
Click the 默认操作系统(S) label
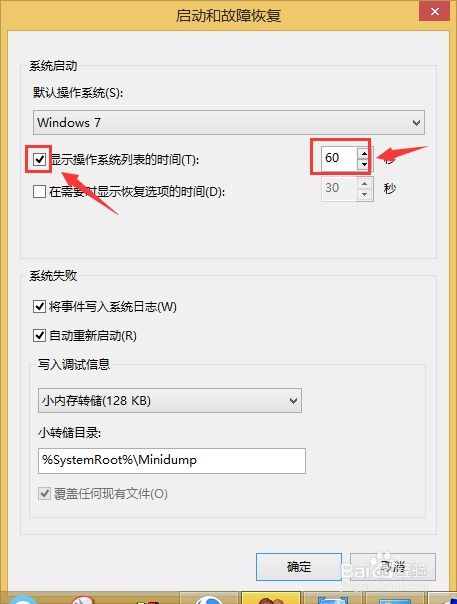78,93
